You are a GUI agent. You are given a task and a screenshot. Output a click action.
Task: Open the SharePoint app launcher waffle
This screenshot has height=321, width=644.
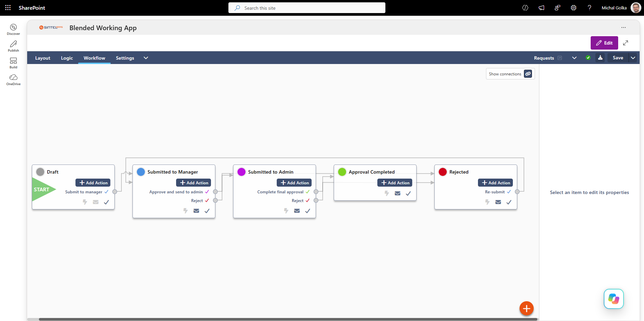pyautogui.click(x=8, y=8)
